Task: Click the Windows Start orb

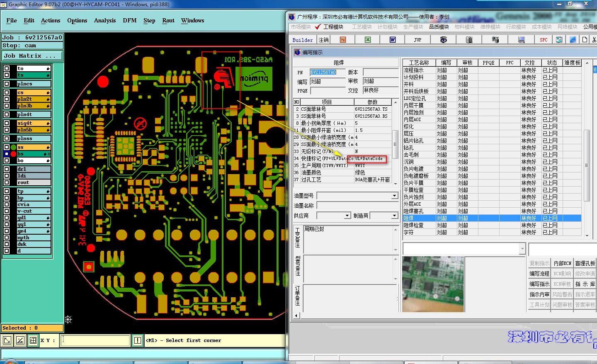Action: [x=10, y=362]
